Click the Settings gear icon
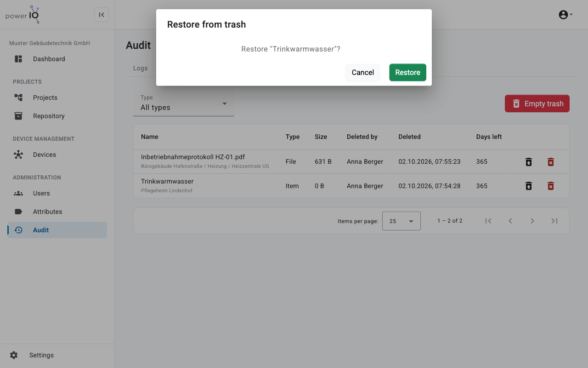 click(14, 355)
